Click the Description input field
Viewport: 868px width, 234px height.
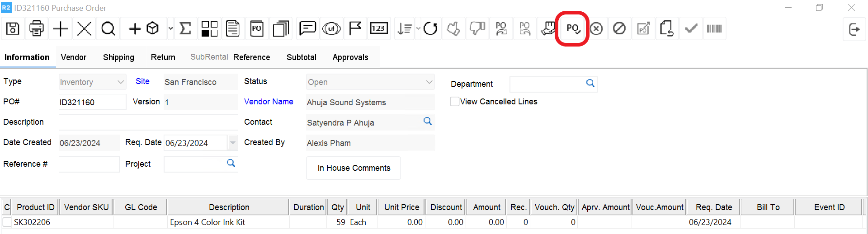[148, 122]
